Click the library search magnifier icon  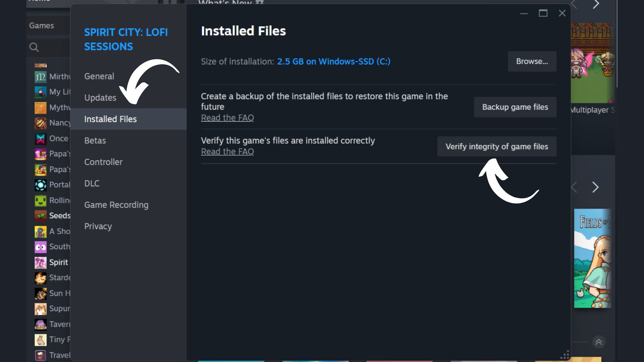coord(34,47)
